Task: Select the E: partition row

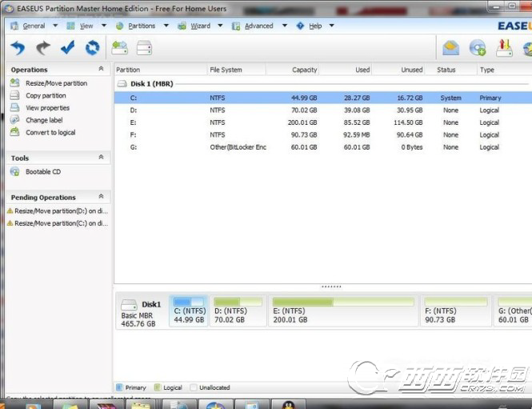Action: click(x=323, y=122)
